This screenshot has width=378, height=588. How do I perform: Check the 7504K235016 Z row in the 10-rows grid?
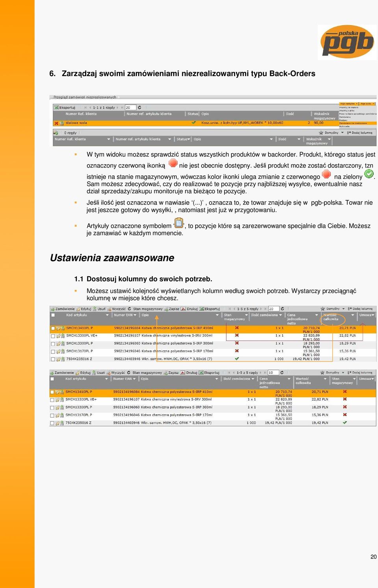[x=52, y=423]
